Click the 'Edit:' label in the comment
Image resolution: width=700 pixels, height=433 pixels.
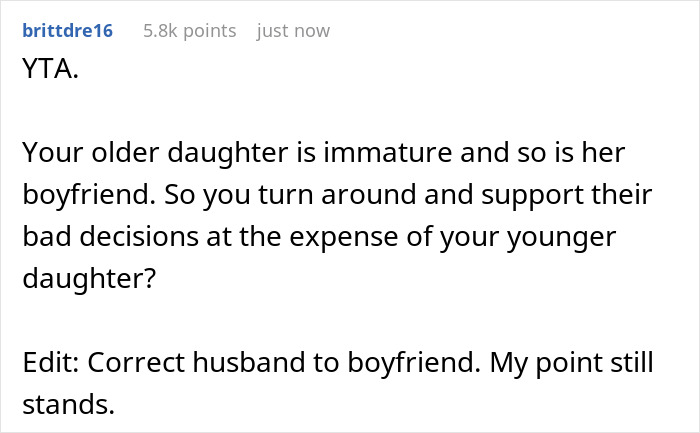51,362
